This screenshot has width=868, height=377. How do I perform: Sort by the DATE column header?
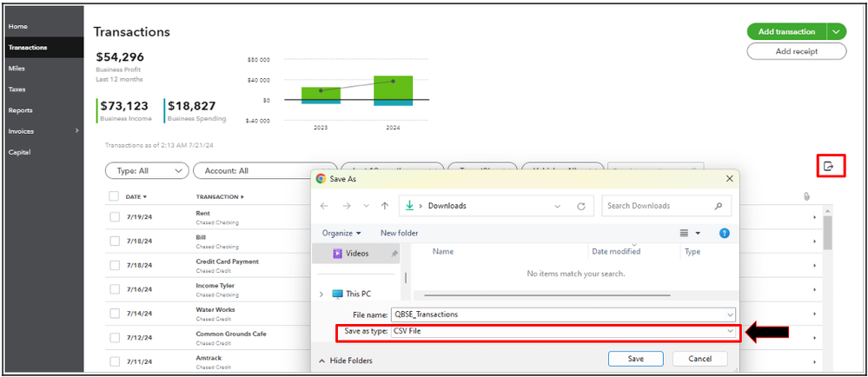point(136,196)
